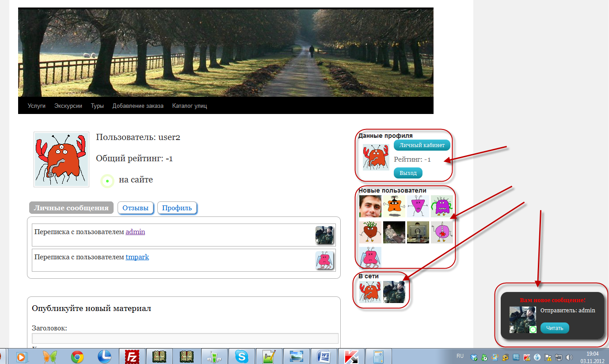Open the Отзывы tab
This screenshot has width=609, height=364.
tap(136, 208)
